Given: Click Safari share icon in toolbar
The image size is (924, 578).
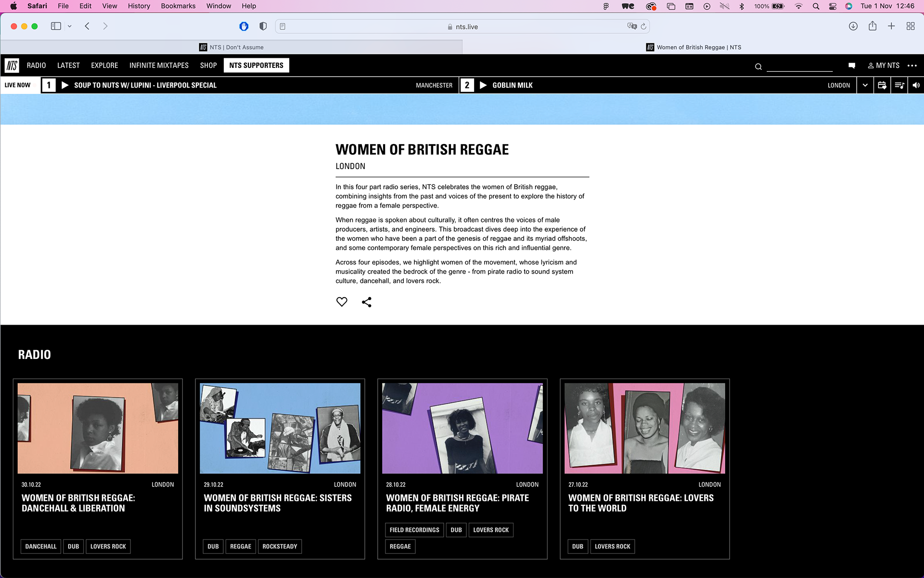Looking at the screenshot, I should tap(873, 26).
